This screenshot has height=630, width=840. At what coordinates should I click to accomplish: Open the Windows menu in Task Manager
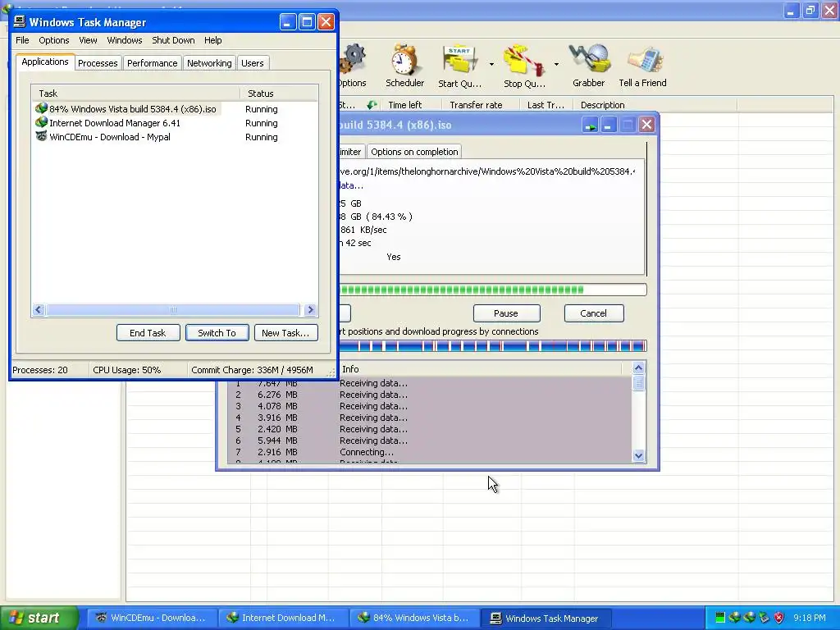click(x=125, y=40)
